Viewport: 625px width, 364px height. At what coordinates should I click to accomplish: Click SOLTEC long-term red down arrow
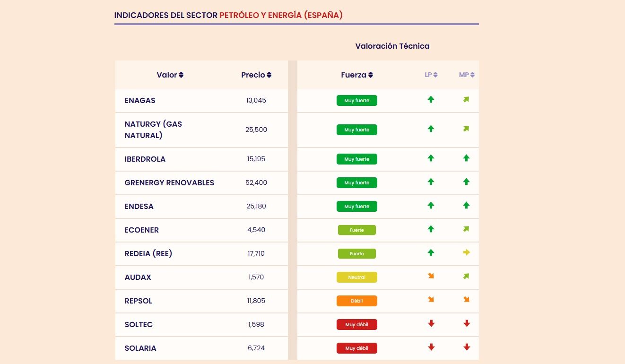click(x=431, y=323)
